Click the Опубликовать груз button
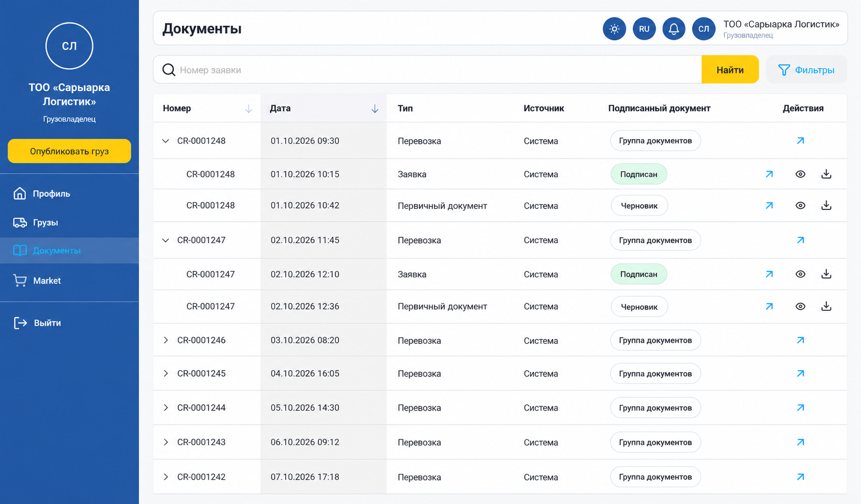The image size is (861, 504). click(x=69, y=151)
